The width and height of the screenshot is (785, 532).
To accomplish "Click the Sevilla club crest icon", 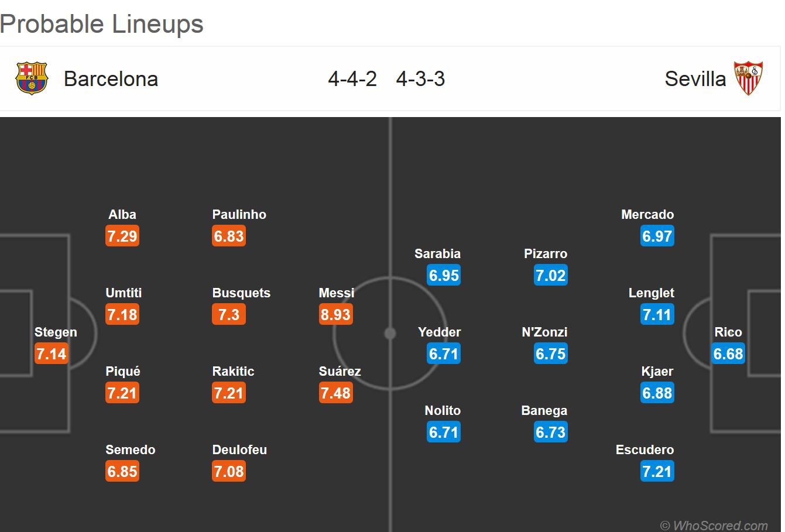I will pos(749,79).
